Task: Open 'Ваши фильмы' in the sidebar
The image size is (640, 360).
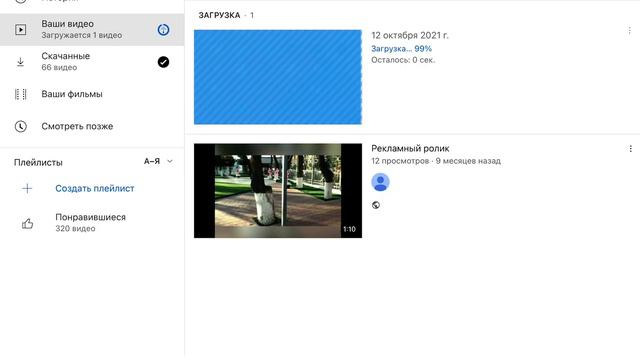Action: (x=92, y=94)
